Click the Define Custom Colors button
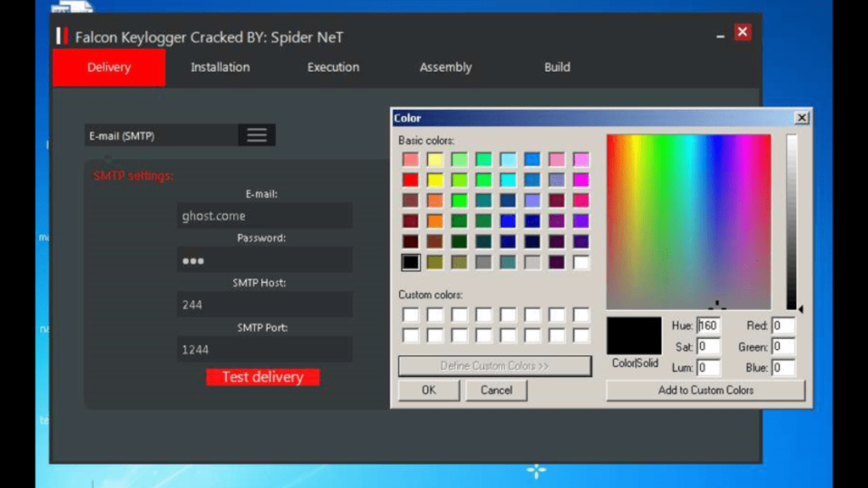Viewport: 868px width, 488px height. point(495,366)
